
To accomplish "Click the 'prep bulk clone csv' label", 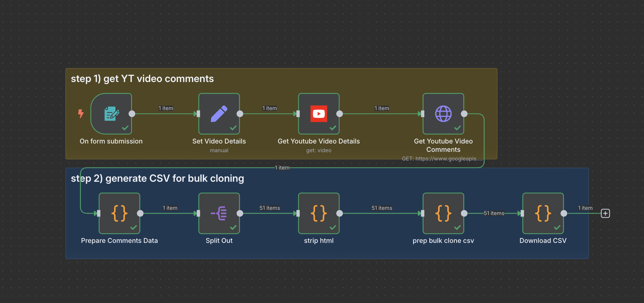I will (443, 241).
